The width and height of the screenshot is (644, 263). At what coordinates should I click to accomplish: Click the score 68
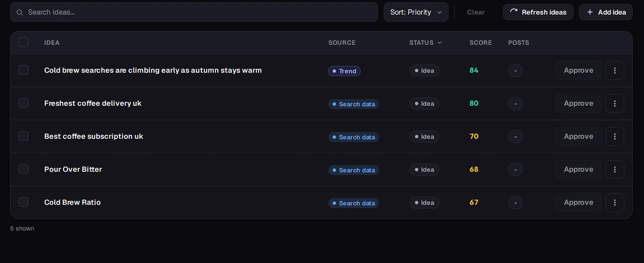[474, 170]
